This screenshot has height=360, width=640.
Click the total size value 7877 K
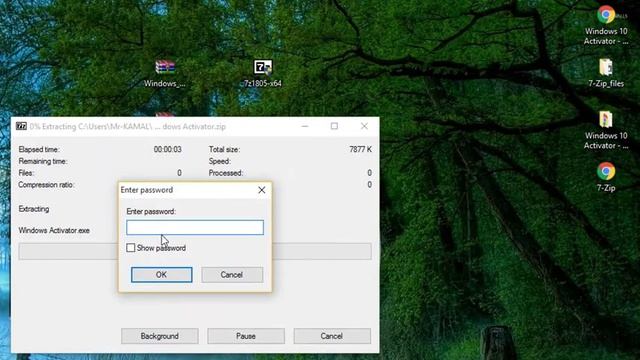click(360, 150)
